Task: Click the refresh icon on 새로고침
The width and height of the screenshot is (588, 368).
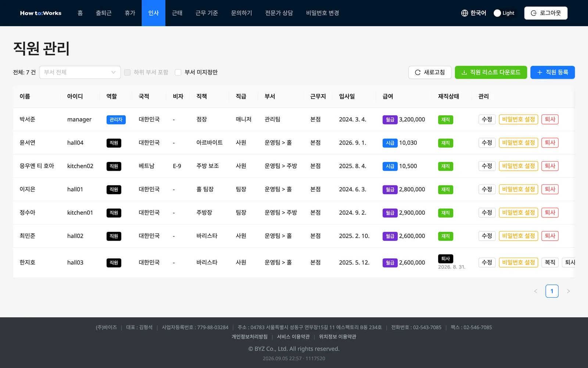Action: click(417, 72)
